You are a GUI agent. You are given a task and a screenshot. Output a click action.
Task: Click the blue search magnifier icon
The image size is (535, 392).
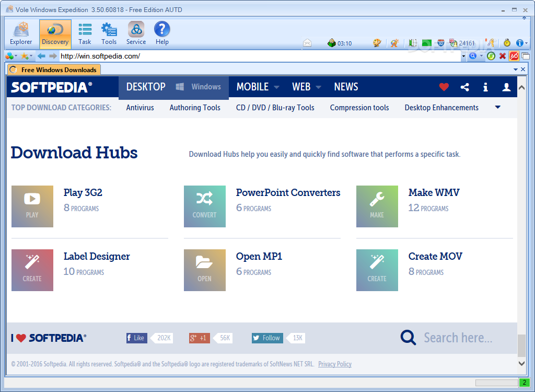pyautogui.click(x=473, y=56)
